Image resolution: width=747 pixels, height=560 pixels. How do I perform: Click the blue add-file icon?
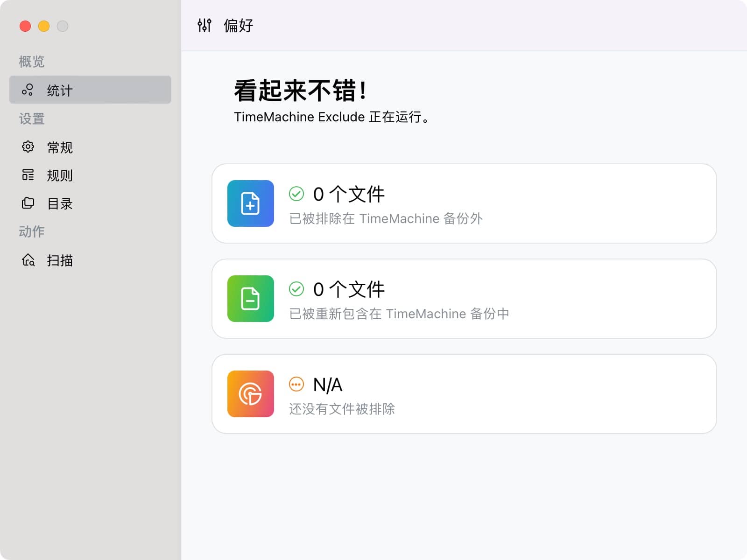(x=251, y=203)
